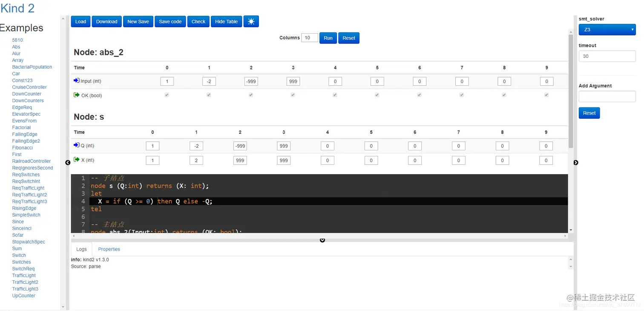Open the ElevatorSpec example
Viewport: 644px width, 311px height.
click(x=26, y=114)
